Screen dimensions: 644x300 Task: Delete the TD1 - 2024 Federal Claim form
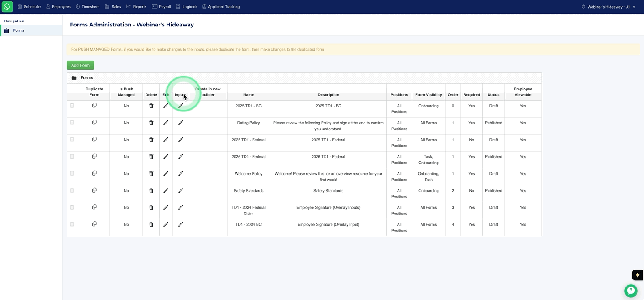tap(151, 207)
